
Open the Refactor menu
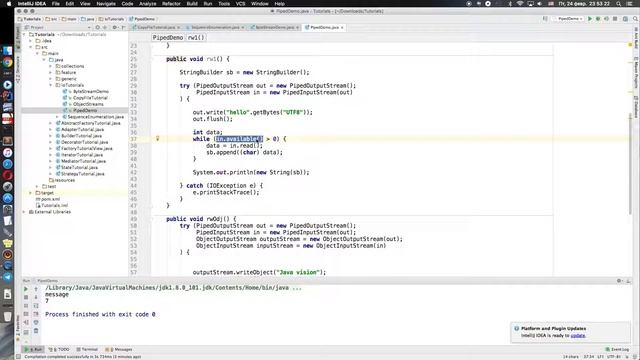coord(171,3)
